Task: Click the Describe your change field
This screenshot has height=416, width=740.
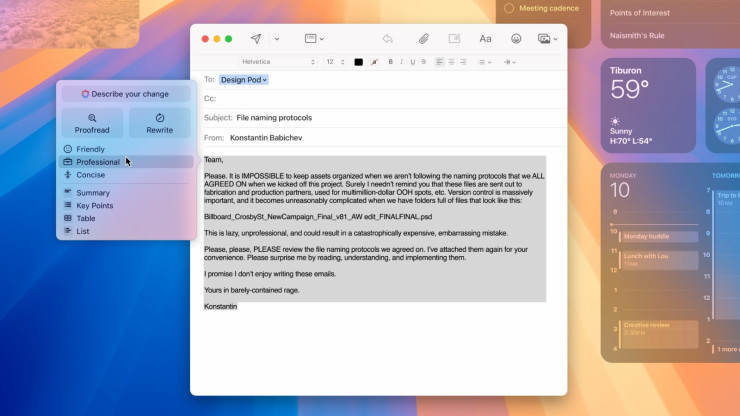Action: (125, 94)
